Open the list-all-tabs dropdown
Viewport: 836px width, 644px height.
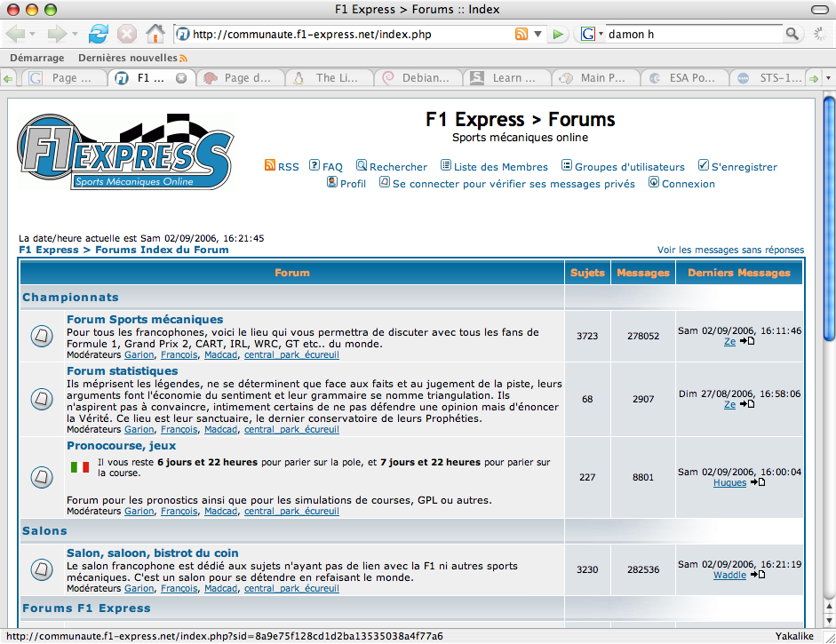[828, 78]
